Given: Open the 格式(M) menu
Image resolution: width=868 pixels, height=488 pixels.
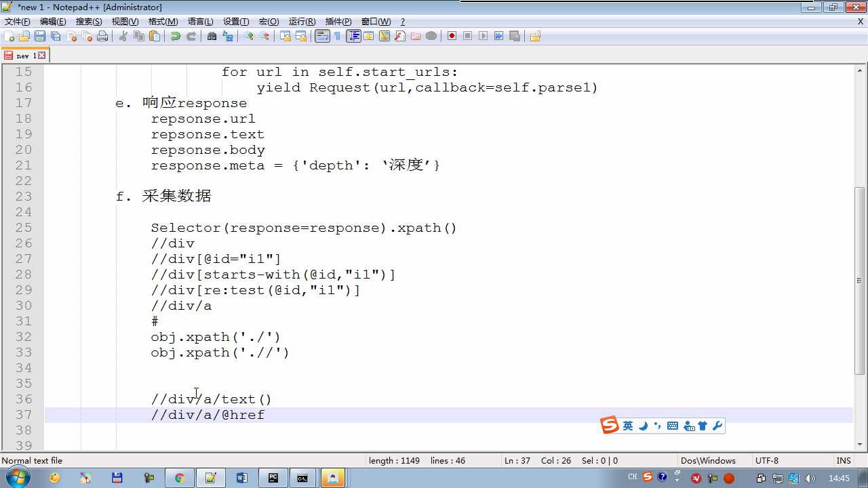Looking at the screenshot, I should (163, 22).
